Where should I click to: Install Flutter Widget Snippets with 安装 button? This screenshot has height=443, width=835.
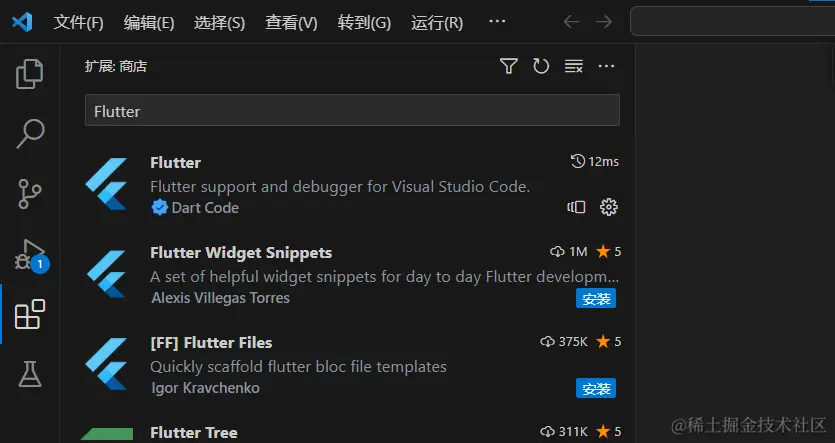[596, 299]
